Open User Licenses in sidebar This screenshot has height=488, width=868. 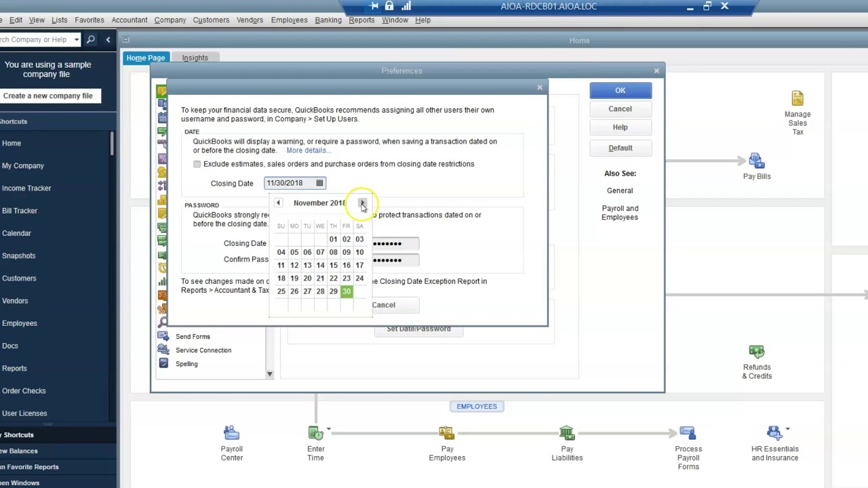(24, 413)
